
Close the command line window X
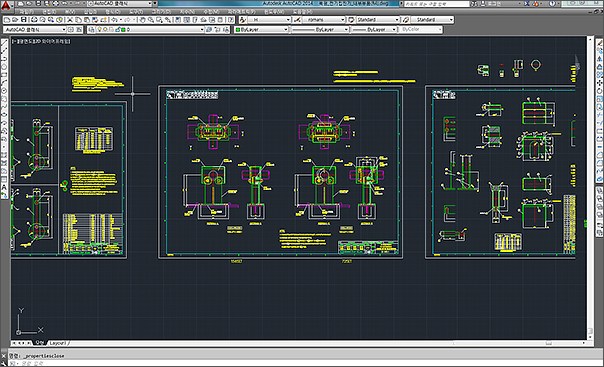pos(4,356)
